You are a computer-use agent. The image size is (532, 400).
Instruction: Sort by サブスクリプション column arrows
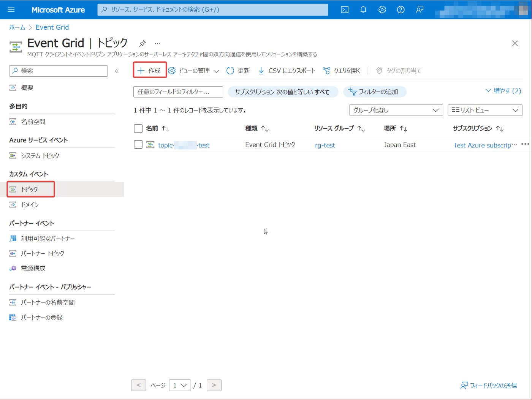[500, 129]
